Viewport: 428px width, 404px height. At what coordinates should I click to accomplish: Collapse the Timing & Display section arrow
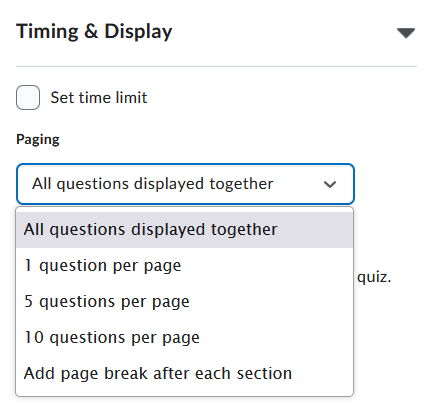[406, 33]
